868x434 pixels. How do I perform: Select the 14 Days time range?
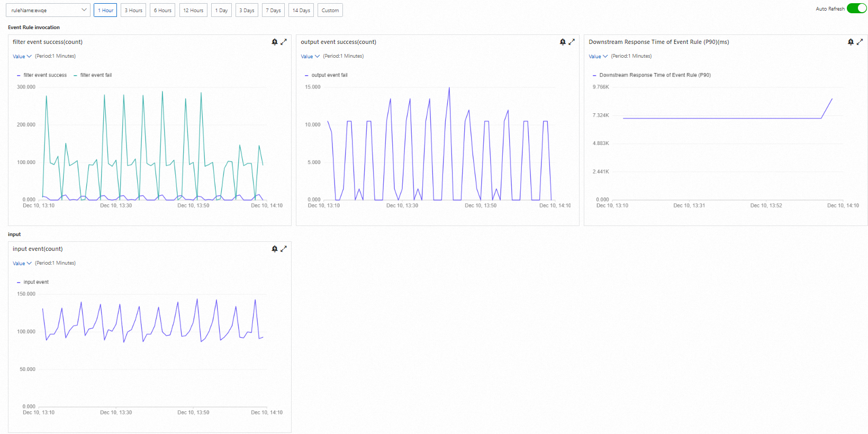[301, 10]
